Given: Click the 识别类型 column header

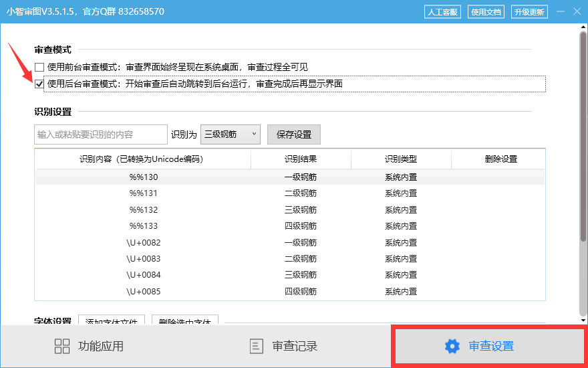Looking at the screenshot, I should point(400,159).
